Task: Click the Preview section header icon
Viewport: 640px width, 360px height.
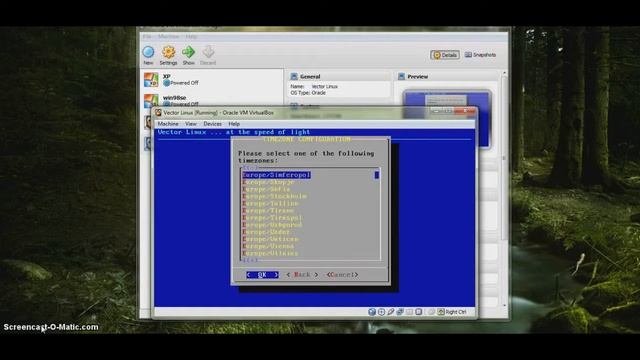Action: click(401, 76)
